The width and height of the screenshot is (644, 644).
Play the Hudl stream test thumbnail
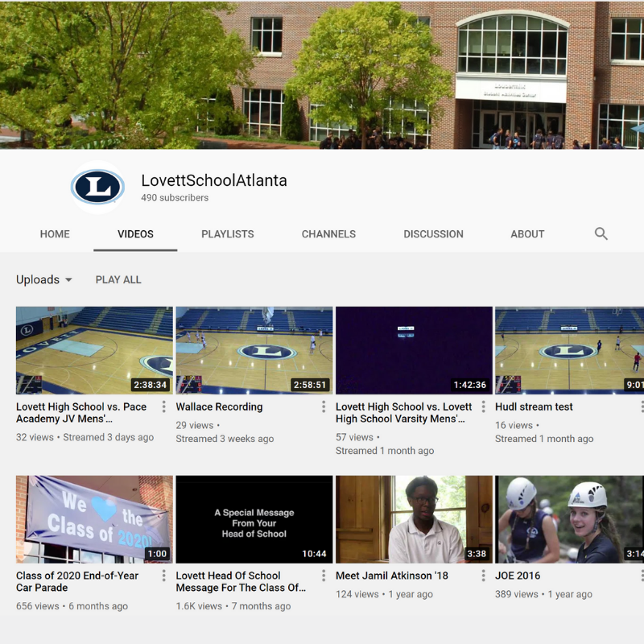(569, 350)
